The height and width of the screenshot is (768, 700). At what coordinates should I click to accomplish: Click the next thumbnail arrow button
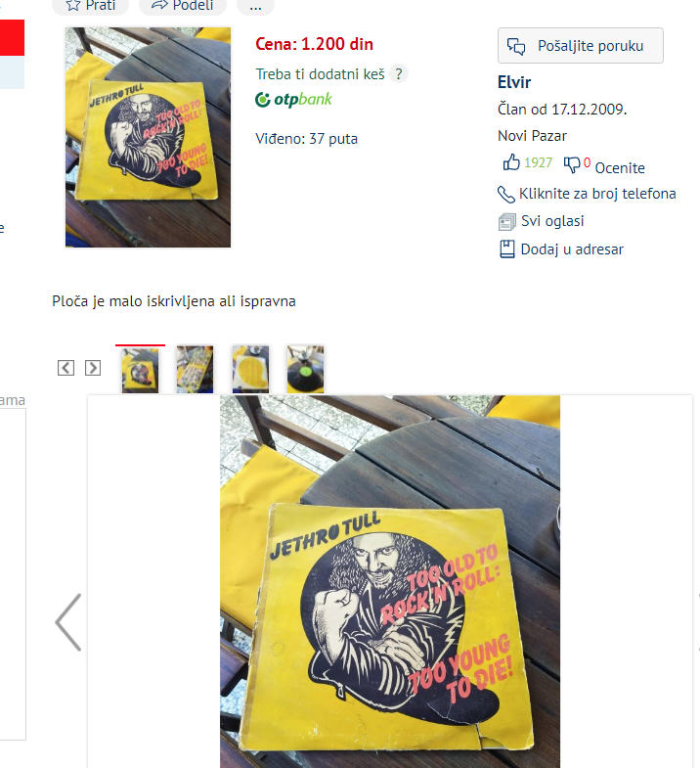pos(93,368)
